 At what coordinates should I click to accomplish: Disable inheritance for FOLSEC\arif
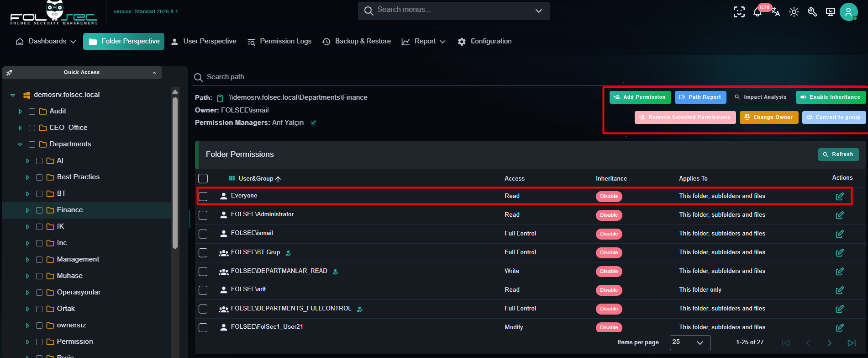click(609, 290)
